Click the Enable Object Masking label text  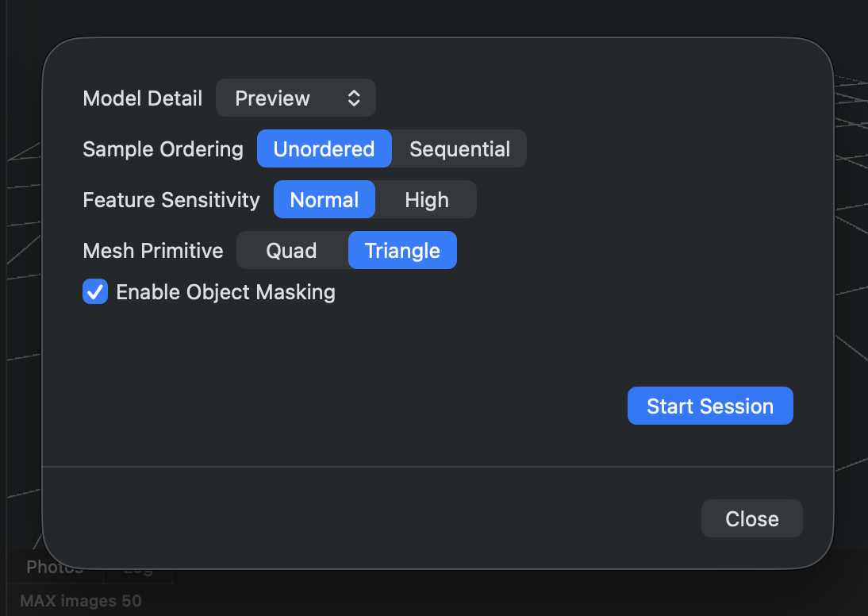coord(226,292)
